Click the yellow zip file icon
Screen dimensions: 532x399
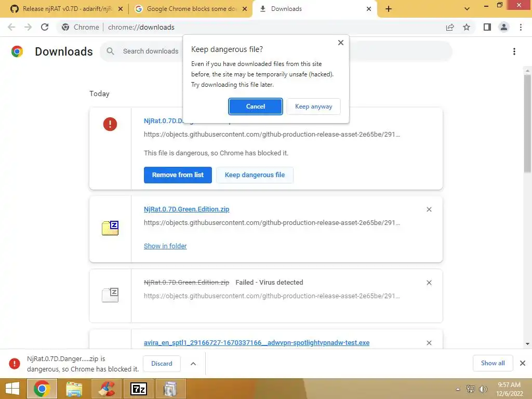[x=110, y=228]
